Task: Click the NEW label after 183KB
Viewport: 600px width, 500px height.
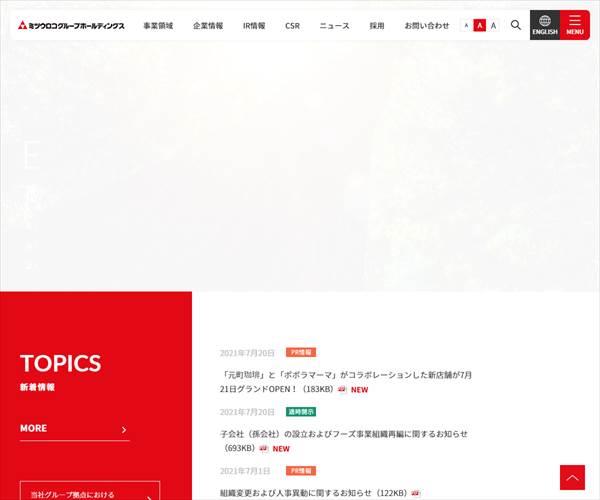Action: (x=359, y=390)
